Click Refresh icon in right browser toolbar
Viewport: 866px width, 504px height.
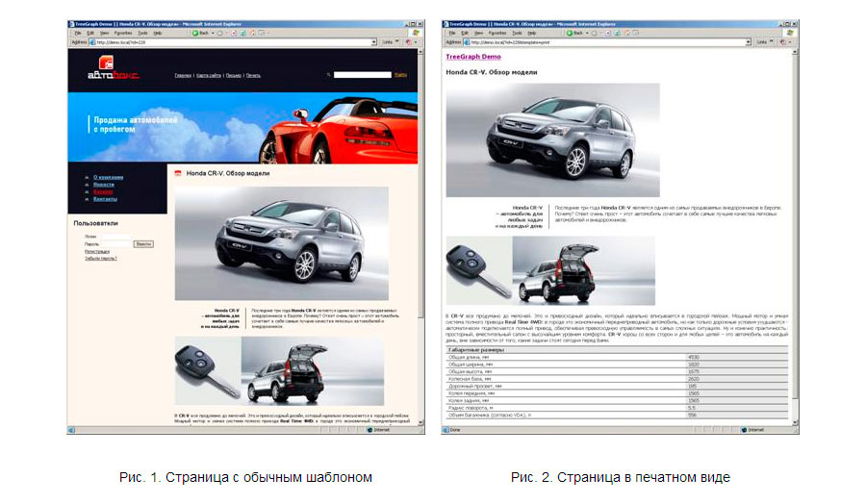617,33
